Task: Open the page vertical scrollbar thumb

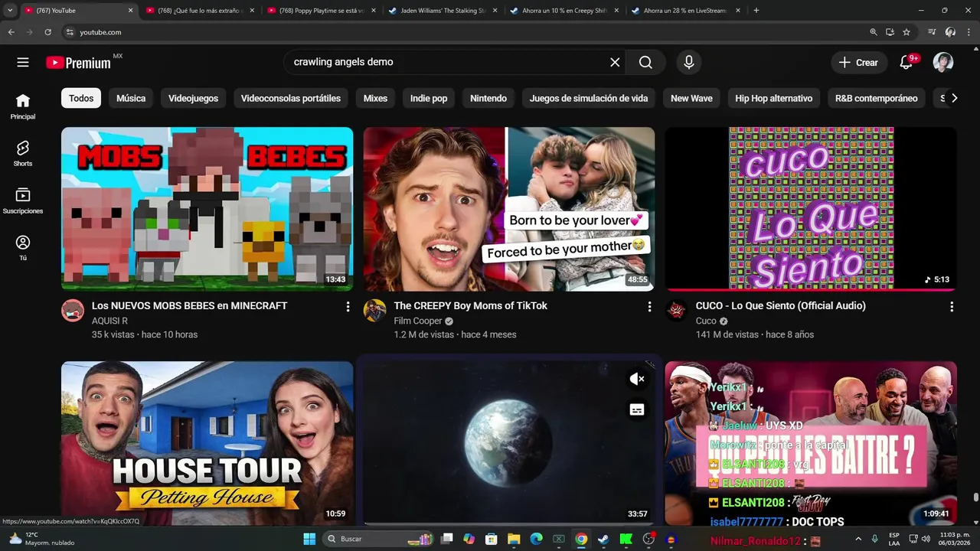Action: pos(975,497)
